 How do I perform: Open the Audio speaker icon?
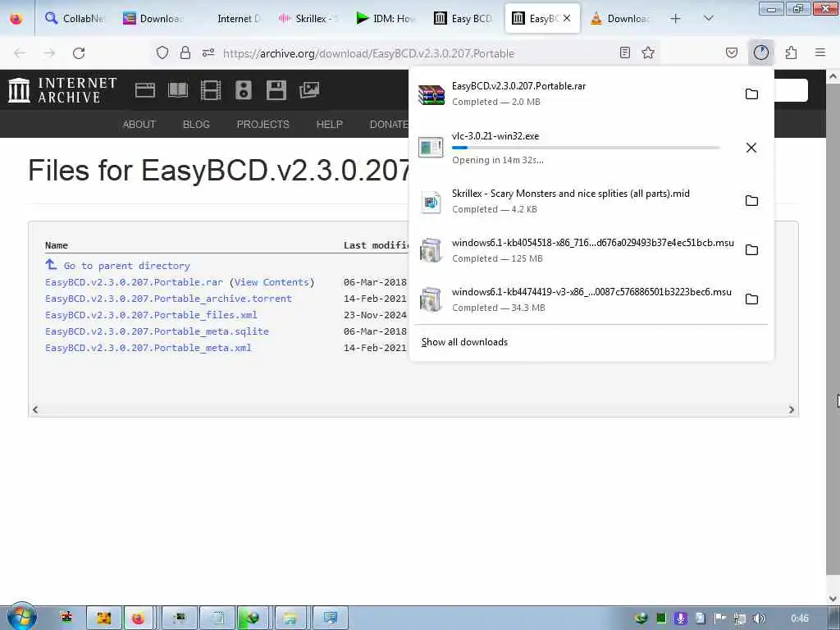tap(243, 90)
